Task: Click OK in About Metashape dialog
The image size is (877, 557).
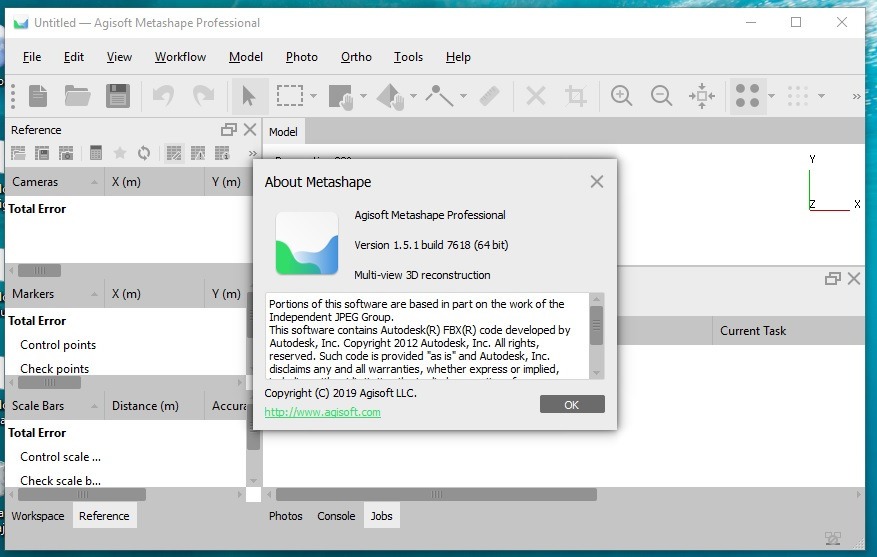Action: tap(572, 404)
